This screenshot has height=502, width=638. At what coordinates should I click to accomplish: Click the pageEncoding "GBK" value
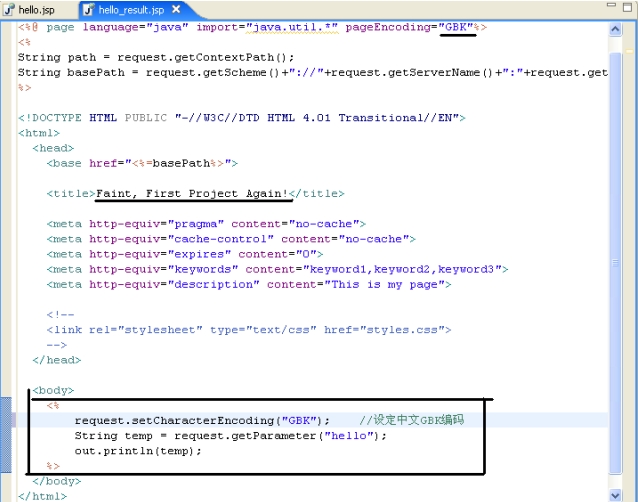click(459, 27)
